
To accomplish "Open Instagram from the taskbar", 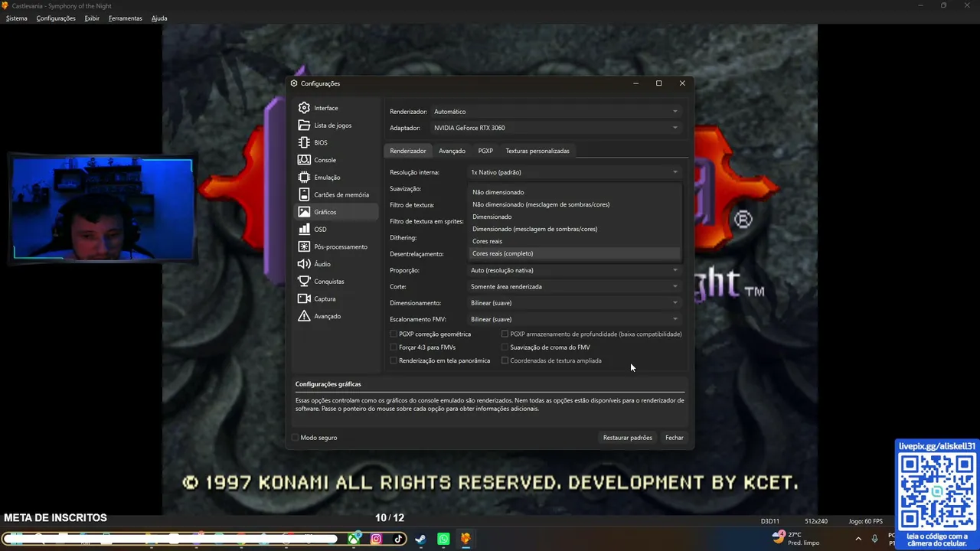I will 376,539.
